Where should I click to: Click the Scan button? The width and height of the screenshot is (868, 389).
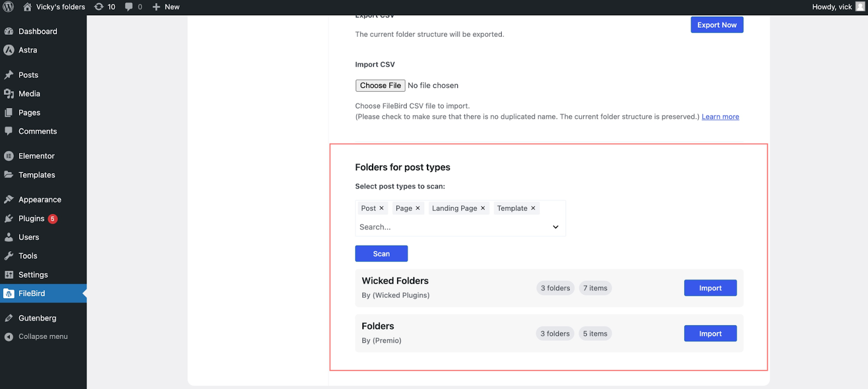pyautogui.click(x=381, y=254)
